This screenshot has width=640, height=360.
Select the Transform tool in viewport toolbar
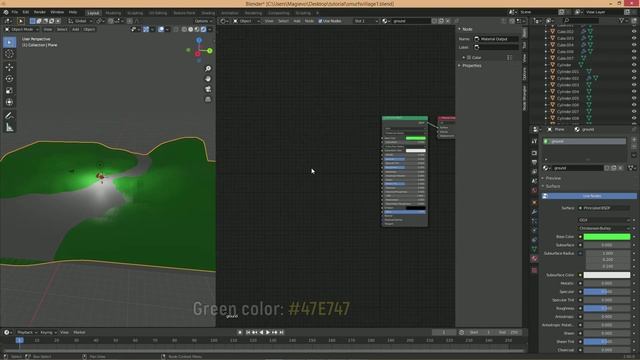click(9, 102)
